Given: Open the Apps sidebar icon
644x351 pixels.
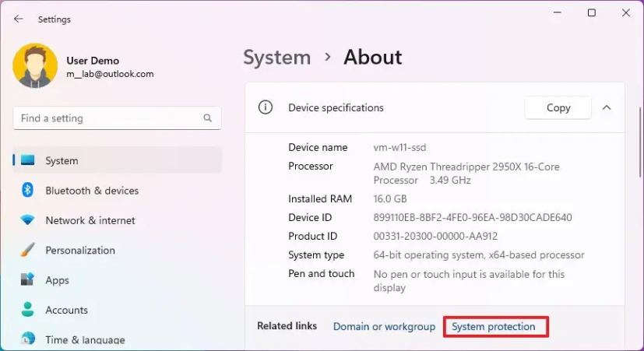Looking at the screenshot, I should point(27,280).
